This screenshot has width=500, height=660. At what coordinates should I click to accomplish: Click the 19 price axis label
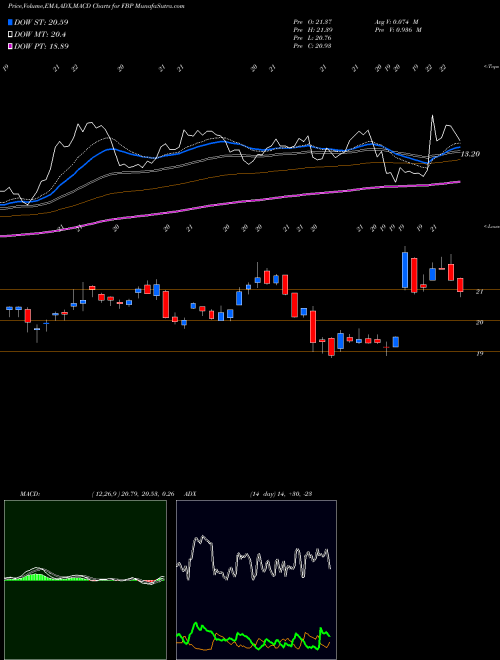[x=479, y=354]
